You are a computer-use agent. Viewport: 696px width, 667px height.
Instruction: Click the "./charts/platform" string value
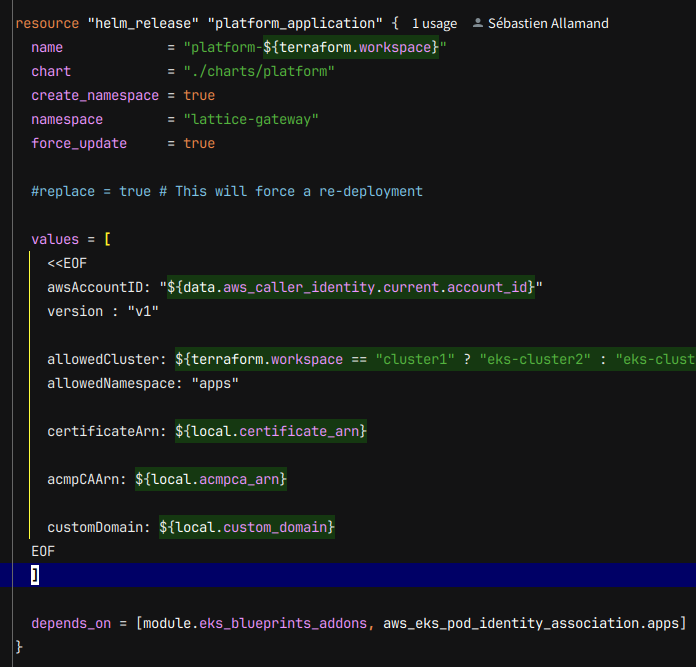pos(259,71)
